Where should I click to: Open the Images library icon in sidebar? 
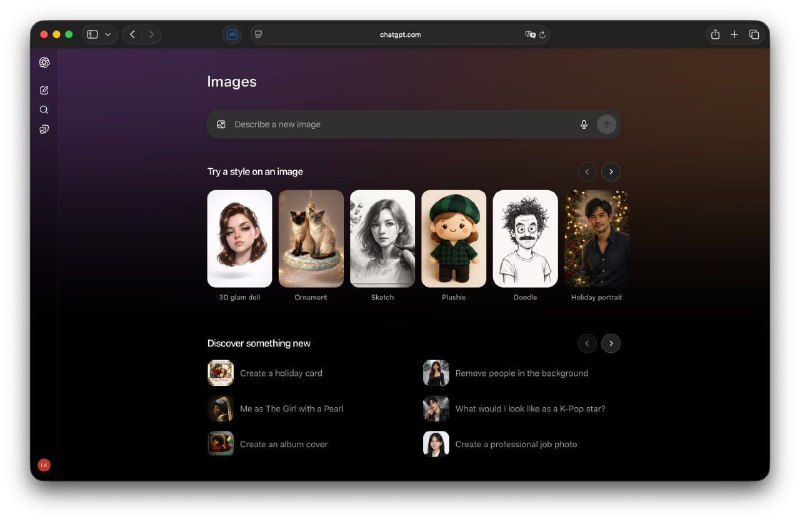tap(44, 129)
